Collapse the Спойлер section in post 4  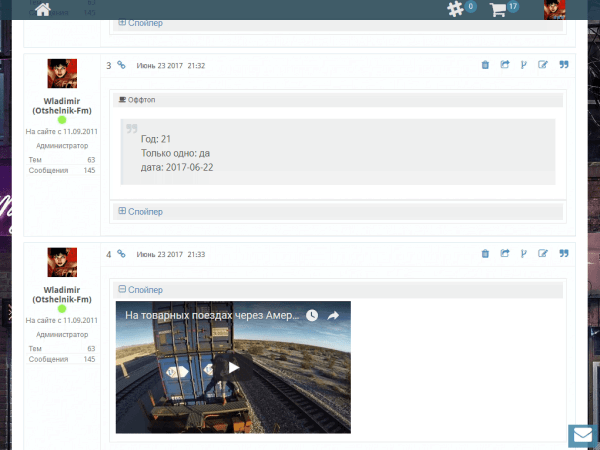point(140,289)
